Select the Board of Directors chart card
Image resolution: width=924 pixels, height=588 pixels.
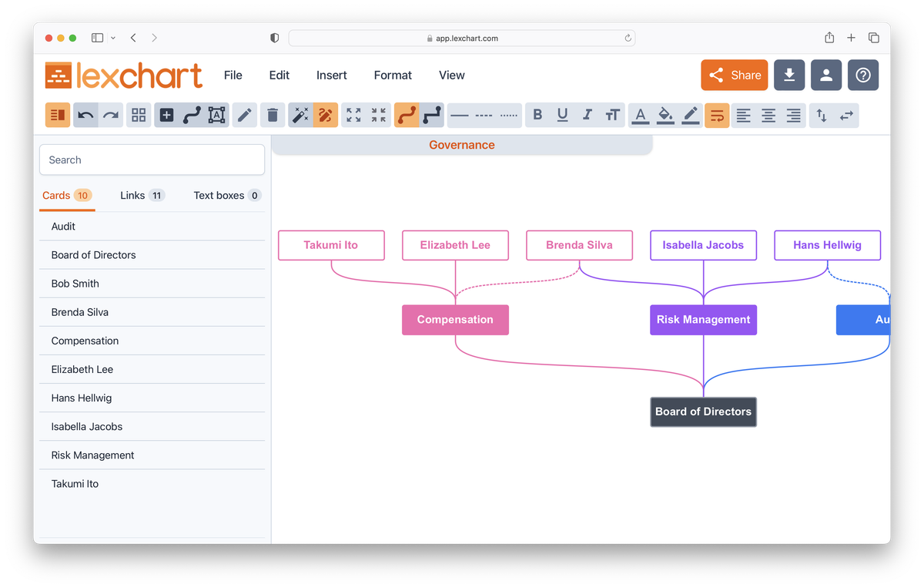pyautogui.click(x=704, y=412)
